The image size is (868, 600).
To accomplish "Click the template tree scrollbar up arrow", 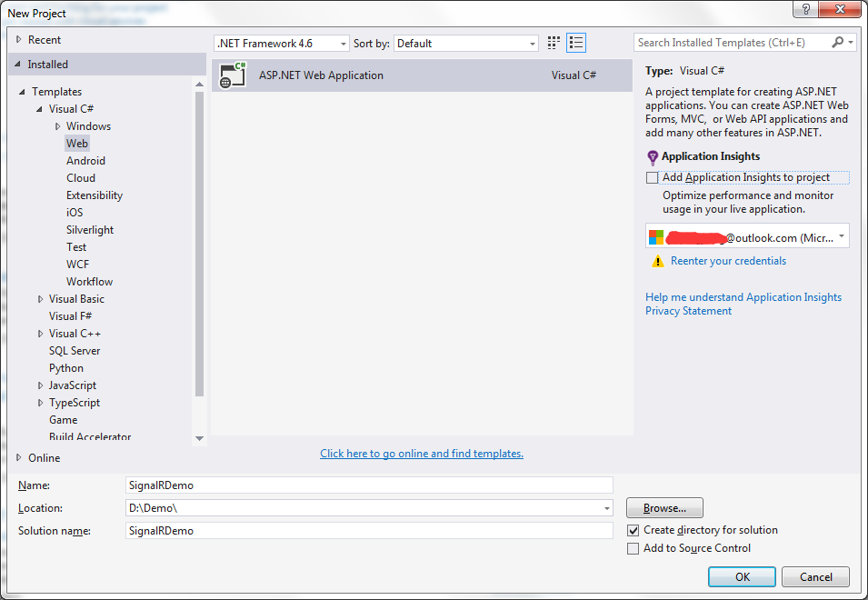I will [199, 85].
